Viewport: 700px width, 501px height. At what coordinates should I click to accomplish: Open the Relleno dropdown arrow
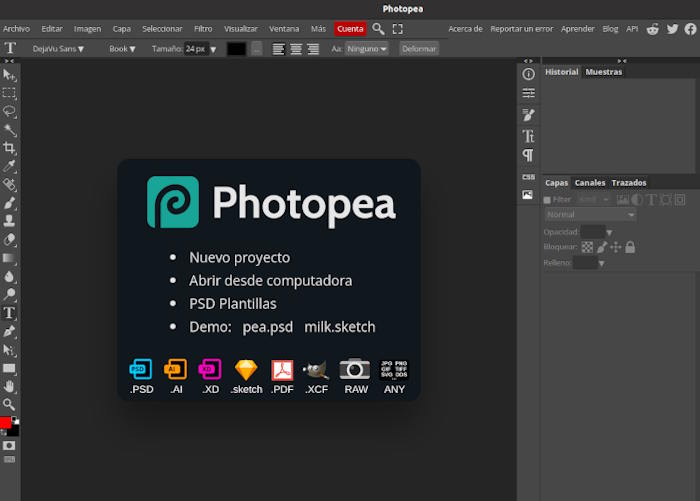[x=601, y=263]
